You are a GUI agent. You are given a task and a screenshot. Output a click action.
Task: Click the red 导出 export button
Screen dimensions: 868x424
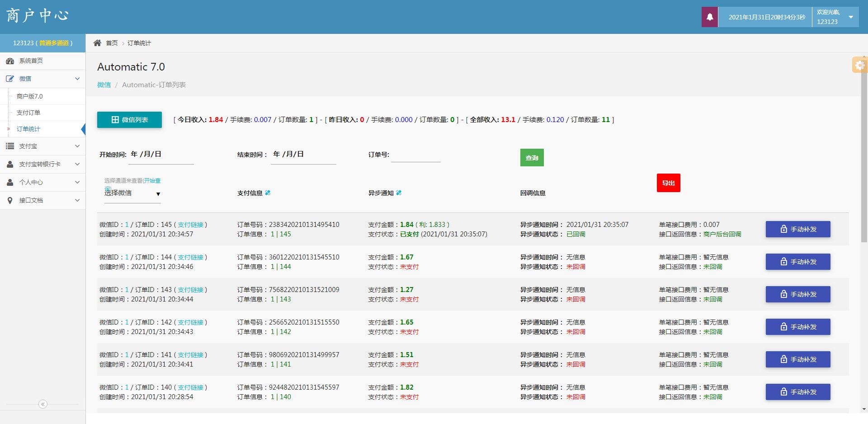point(668,183)
